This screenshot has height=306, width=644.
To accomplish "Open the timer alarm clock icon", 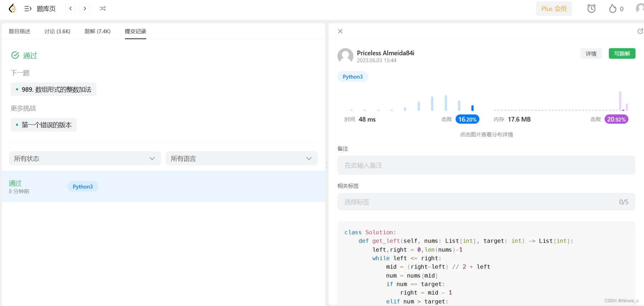I will tap(591, 9).
